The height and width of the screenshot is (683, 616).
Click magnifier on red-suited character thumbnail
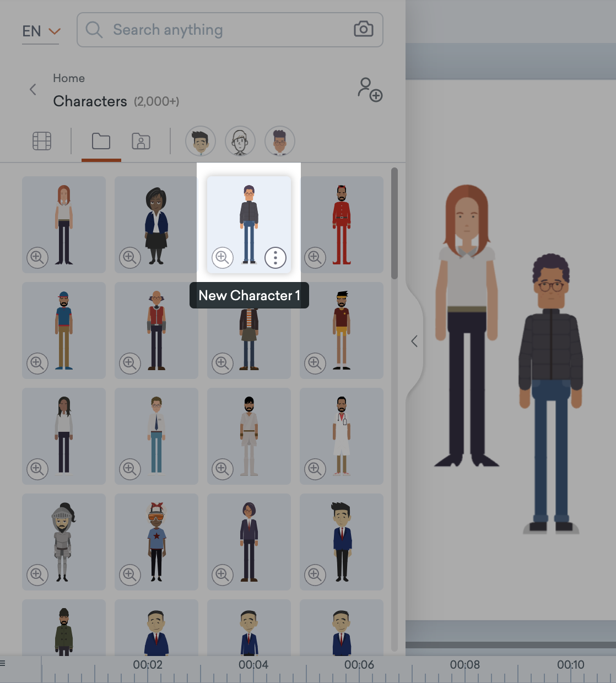click(315, 257)
